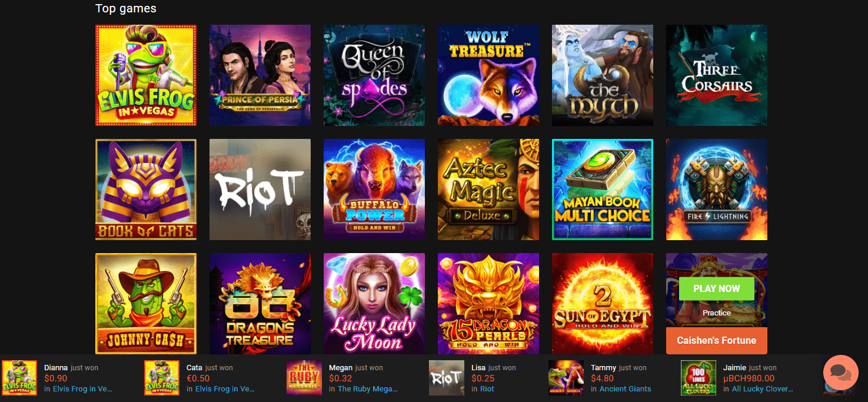868x402 pixels.
Task: Click the green PLAY NOW button
Action: [x=716, y=289]
